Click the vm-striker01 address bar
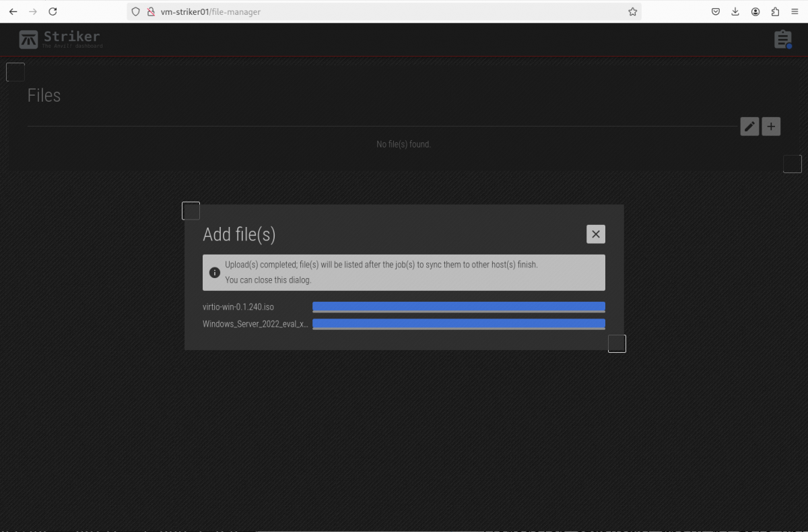Image resolution: width=808 pixels, height=532 pixels. tap(377, 11)
